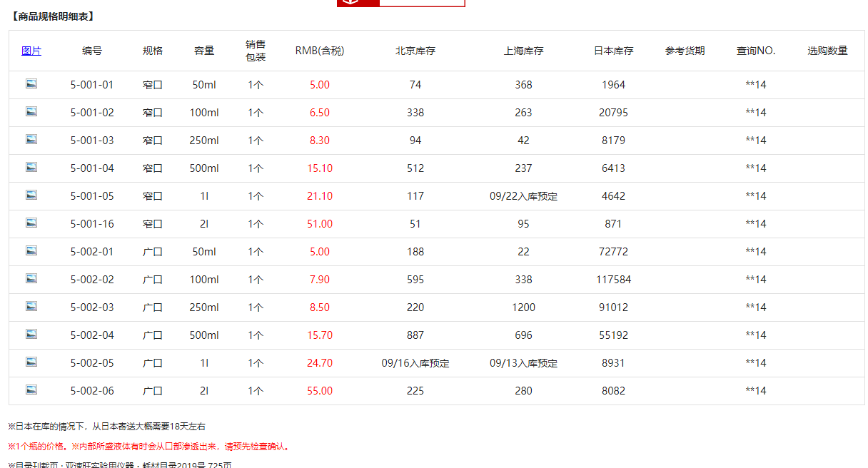Open the image icon for 5-001-04

(31, 167)
